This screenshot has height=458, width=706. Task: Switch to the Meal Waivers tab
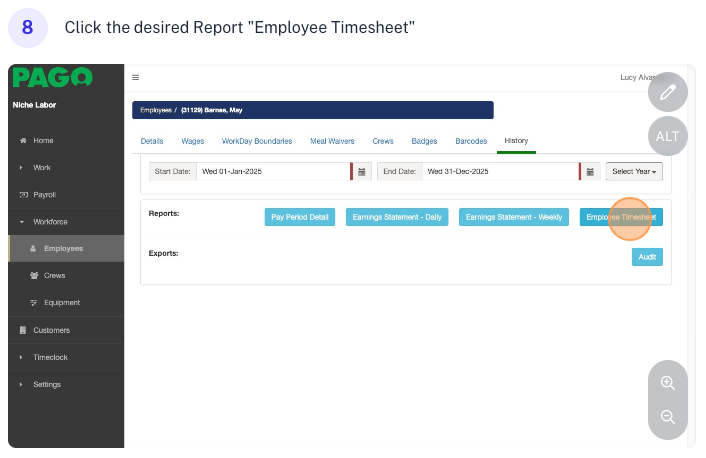331,141
